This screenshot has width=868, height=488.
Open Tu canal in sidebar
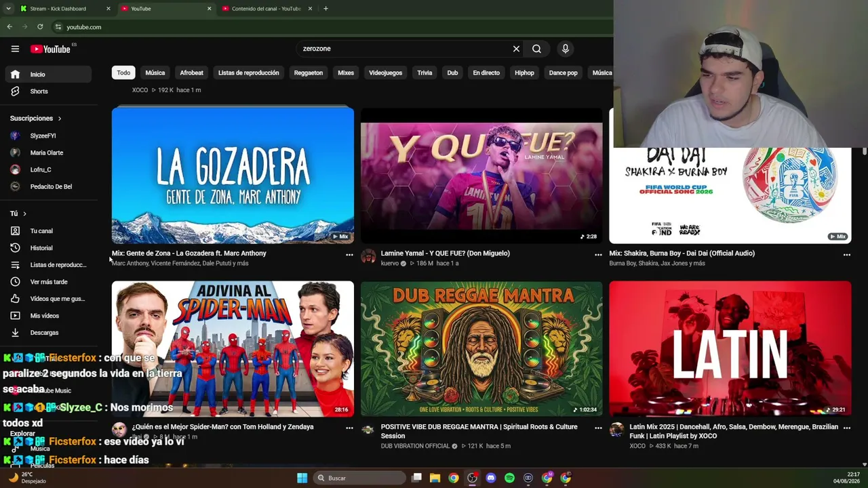click(x=47, y=231)
